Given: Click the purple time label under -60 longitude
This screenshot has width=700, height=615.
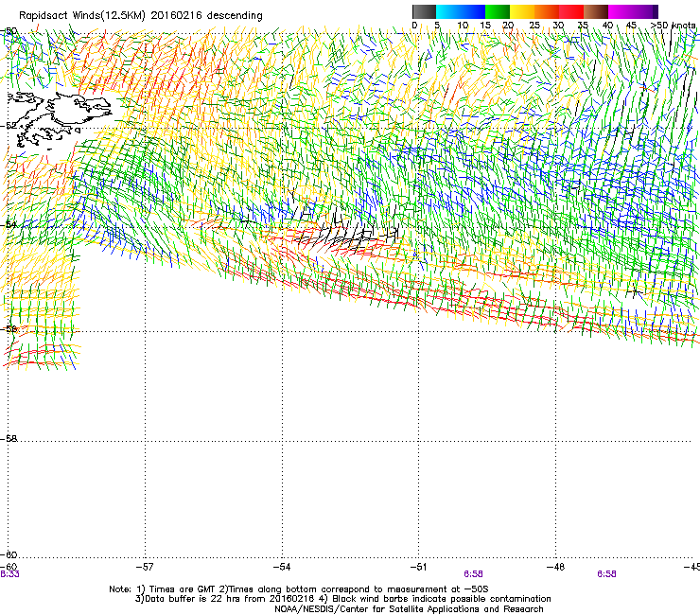Looking at the screenshot, I should point(9,574).
